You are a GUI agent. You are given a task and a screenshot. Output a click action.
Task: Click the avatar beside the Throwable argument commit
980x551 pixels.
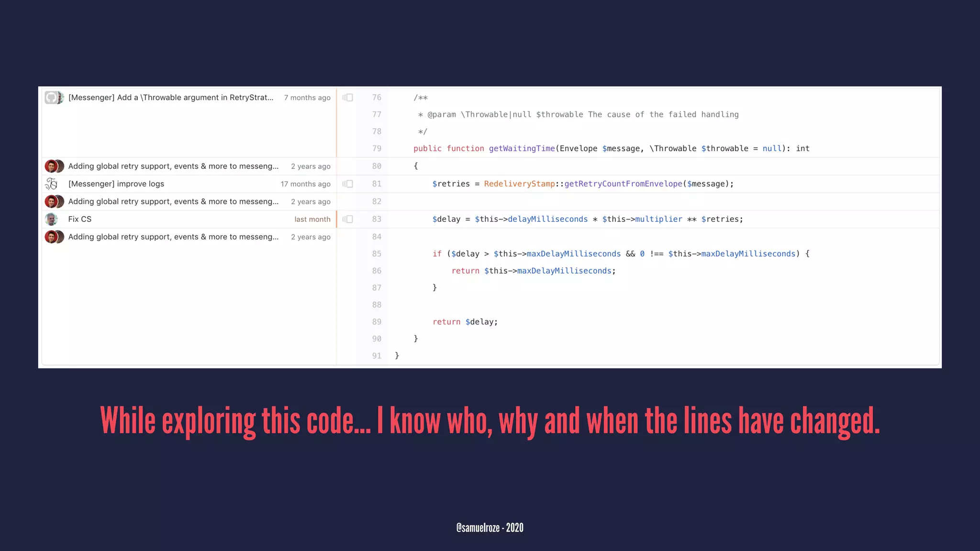tap(54, 98)
